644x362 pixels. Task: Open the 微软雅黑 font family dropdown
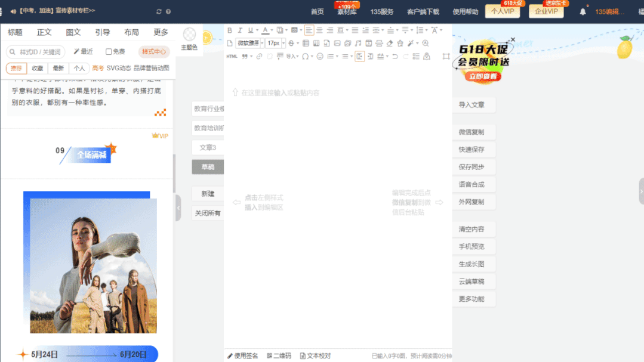click(x=249, y=44)
